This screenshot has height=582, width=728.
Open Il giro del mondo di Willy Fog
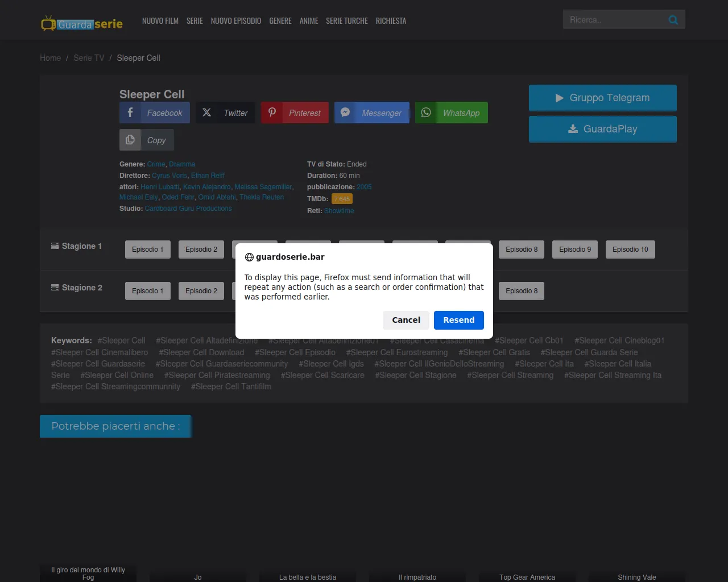pos(88,573)
